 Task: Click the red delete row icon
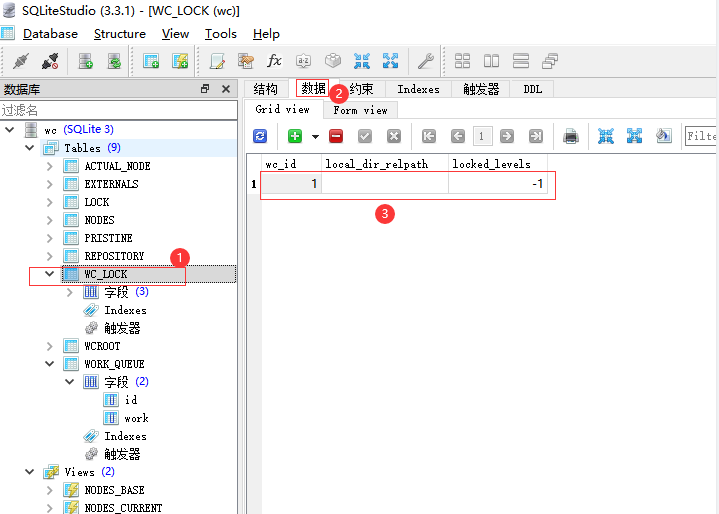point(336,136)
